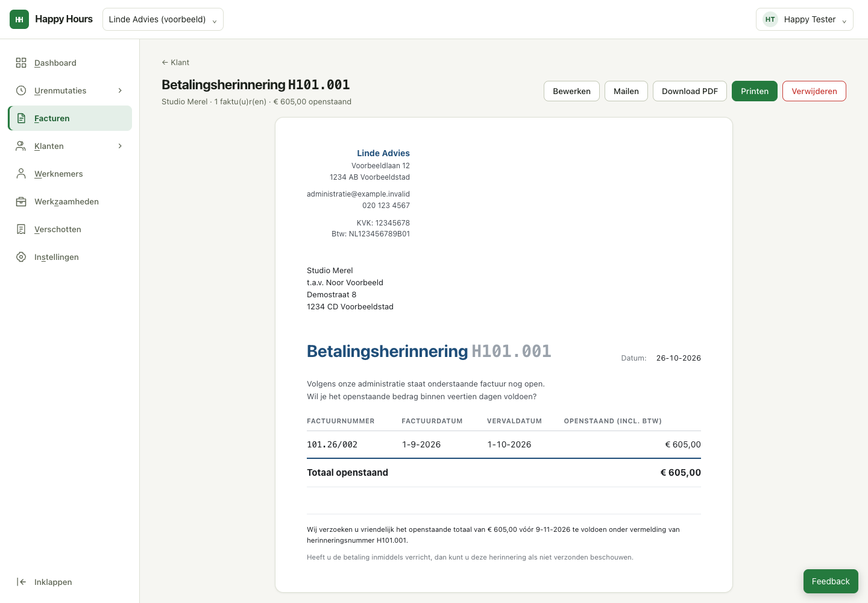Click invoice number 101.26/002

(x=332, y=444)
